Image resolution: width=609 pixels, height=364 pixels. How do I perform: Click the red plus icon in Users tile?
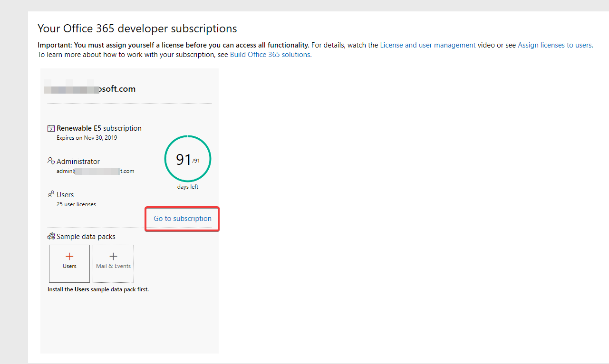[69, 257]
